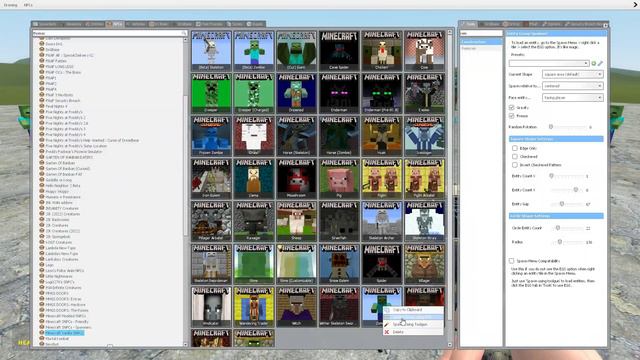Pick the Husk spawn icon

tap(382, 136)
